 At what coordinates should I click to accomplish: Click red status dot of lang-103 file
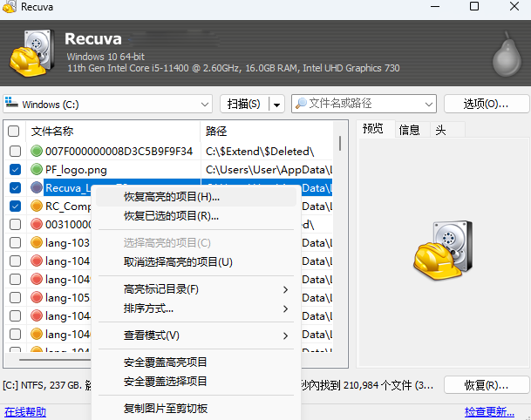(x=37, y=243)
